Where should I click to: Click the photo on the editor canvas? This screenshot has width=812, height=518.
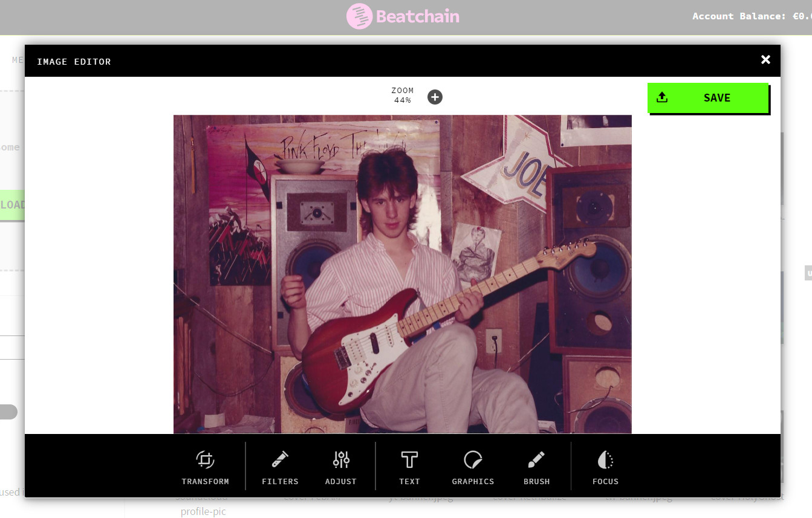pyautogui.click(x=403, y=274)
